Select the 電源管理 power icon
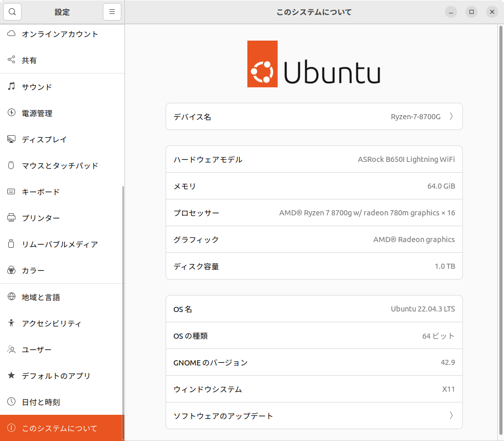 pos(11,113)
